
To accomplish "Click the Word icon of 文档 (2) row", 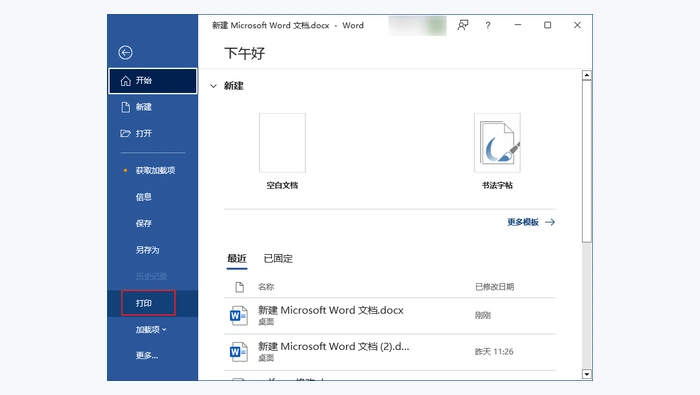I will 239,352.
